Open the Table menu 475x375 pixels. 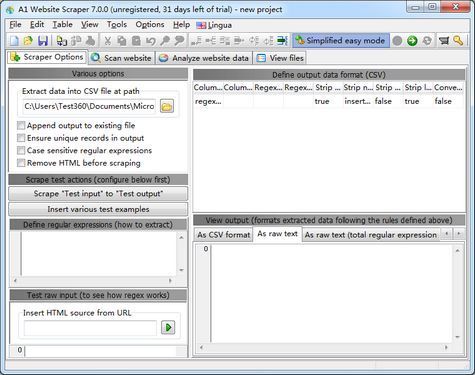pos(62,25)
